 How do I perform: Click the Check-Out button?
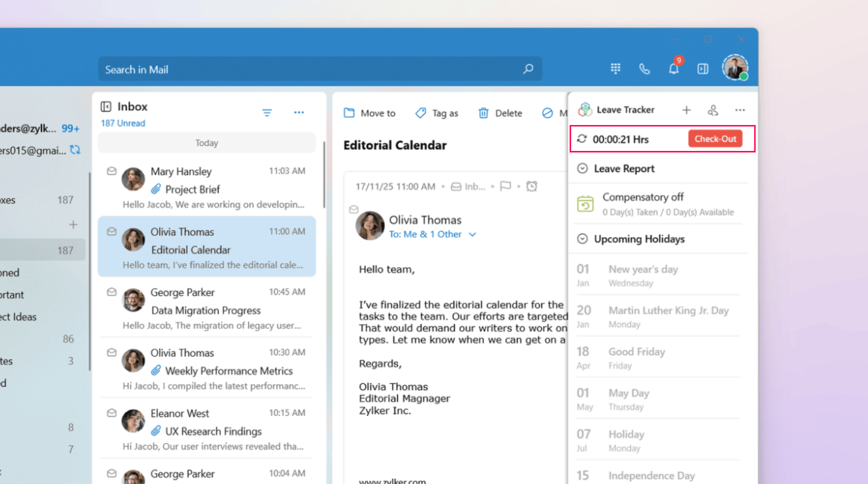coord(715,139)
